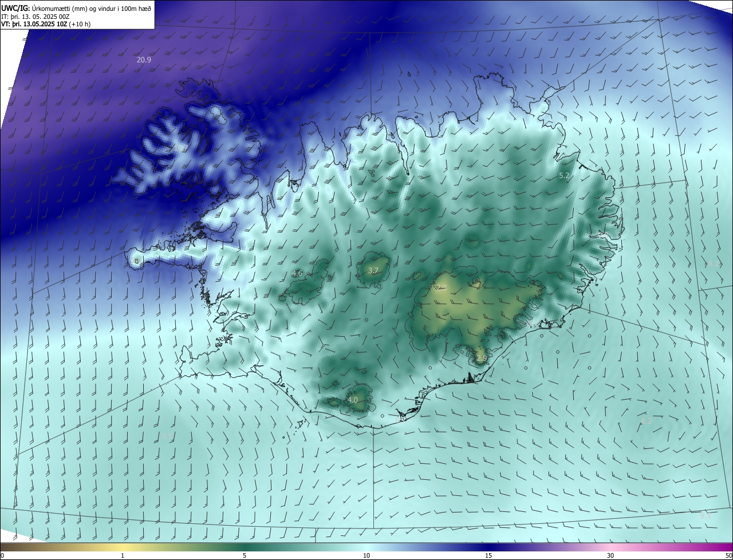This screenshot has width=733, height=560.
Task: Click the '15' tick on the colour scale
Action: point(488,555)
